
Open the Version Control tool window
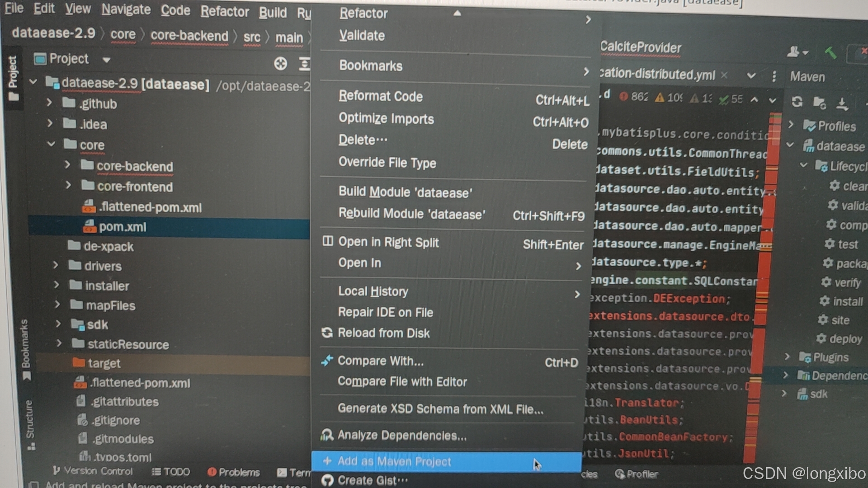[x=93, y=471]
